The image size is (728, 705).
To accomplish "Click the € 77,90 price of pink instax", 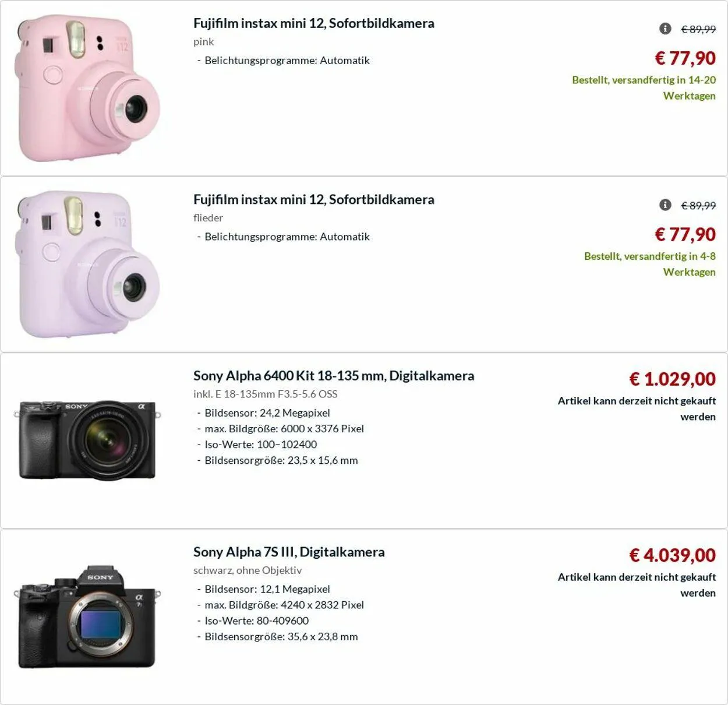I will pos(685,58).
